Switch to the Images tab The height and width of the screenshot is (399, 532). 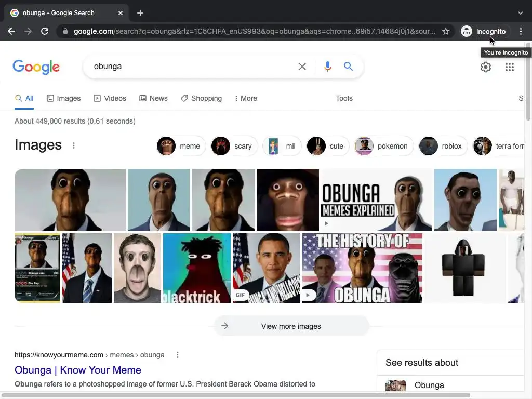pos(64,98)
